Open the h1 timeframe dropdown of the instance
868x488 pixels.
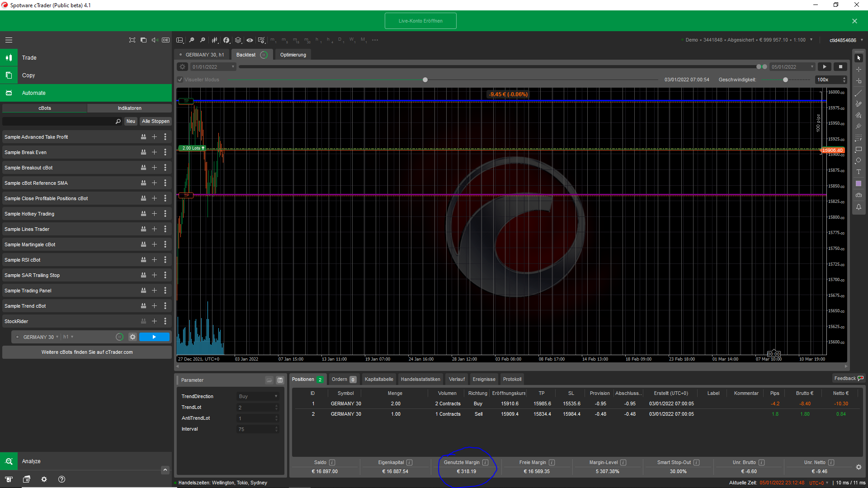68,337
